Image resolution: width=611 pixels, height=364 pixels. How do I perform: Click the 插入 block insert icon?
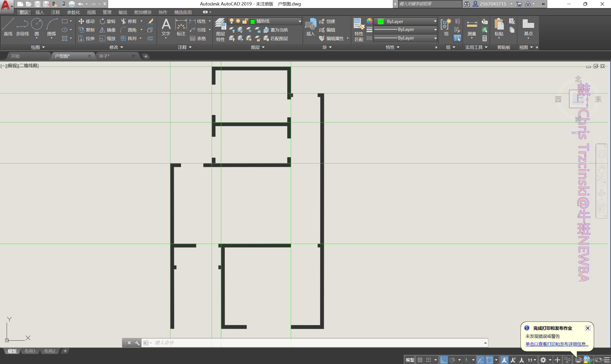[x=311, y=27]
